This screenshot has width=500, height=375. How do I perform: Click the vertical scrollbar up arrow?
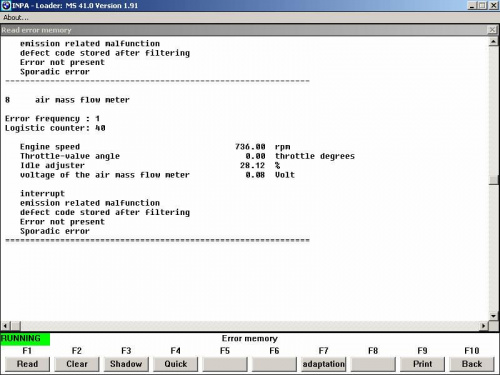(x=493, y=42)
